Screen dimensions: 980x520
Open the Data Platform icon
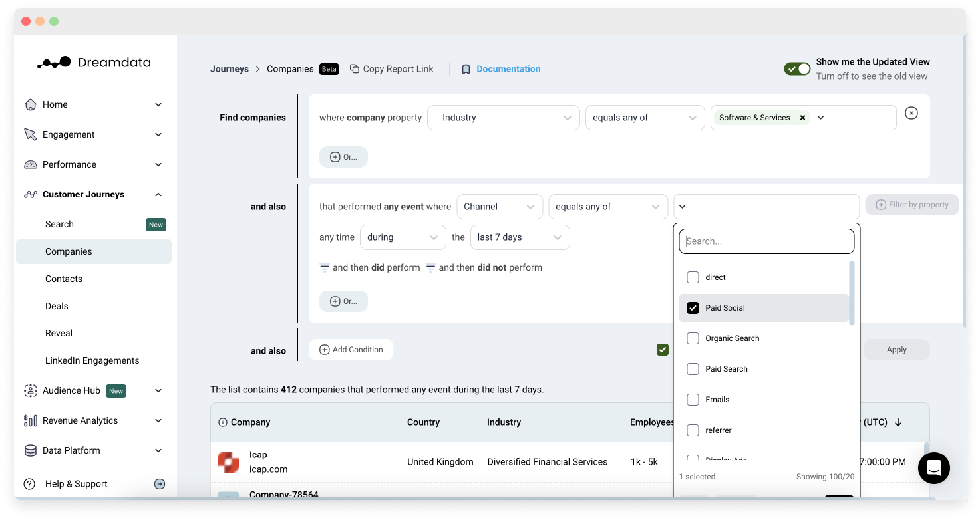coord(30,450)
